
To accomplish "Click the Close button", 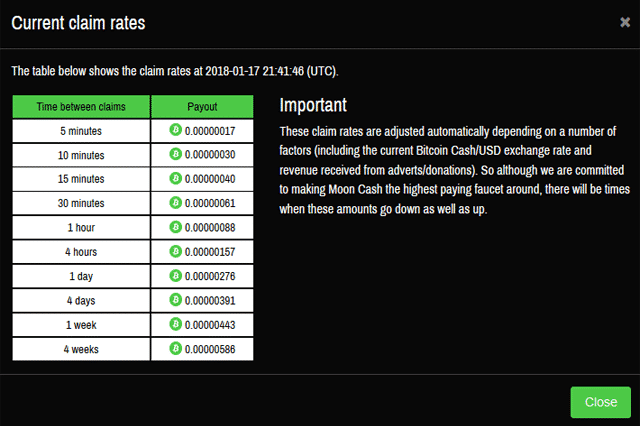I will (600, 402).
